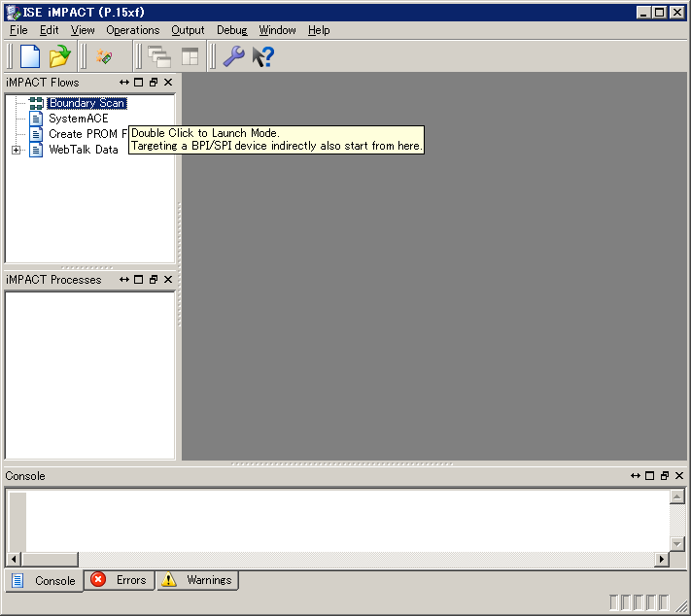Image resolution: width=691 pixels, height=616 pixels.
Task: Switch to the Console tab
Action: pos(44,580)
